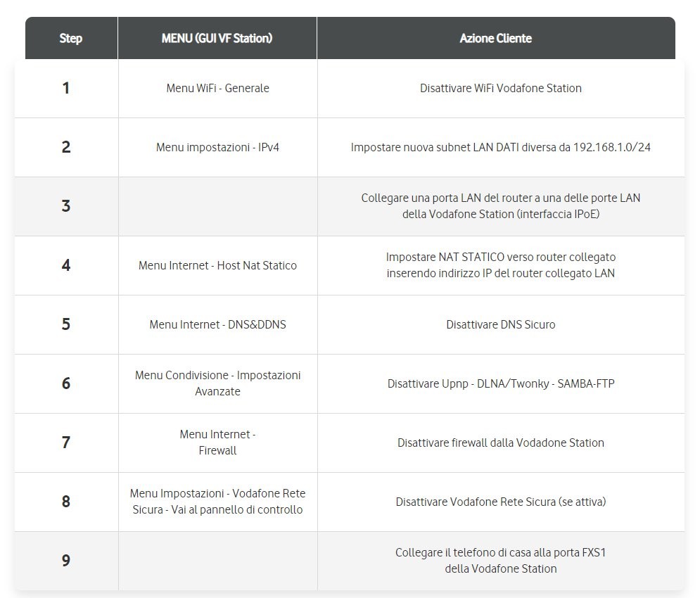
Task: Click the MENU (GUI VF Station) header
Action: 217,38
